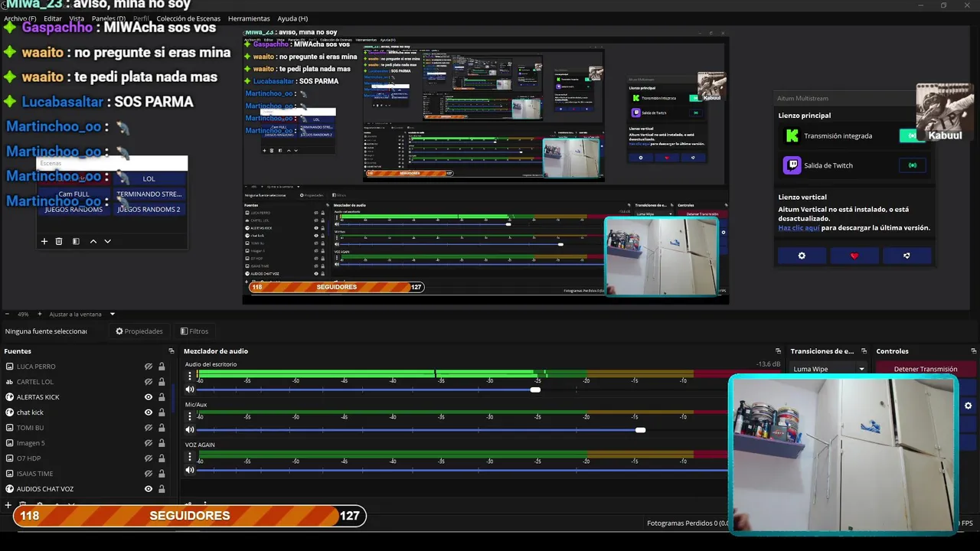Screen dimensions: 980x551
Task: Show the LUCA PERRO source
Action: tap(149, 367)
